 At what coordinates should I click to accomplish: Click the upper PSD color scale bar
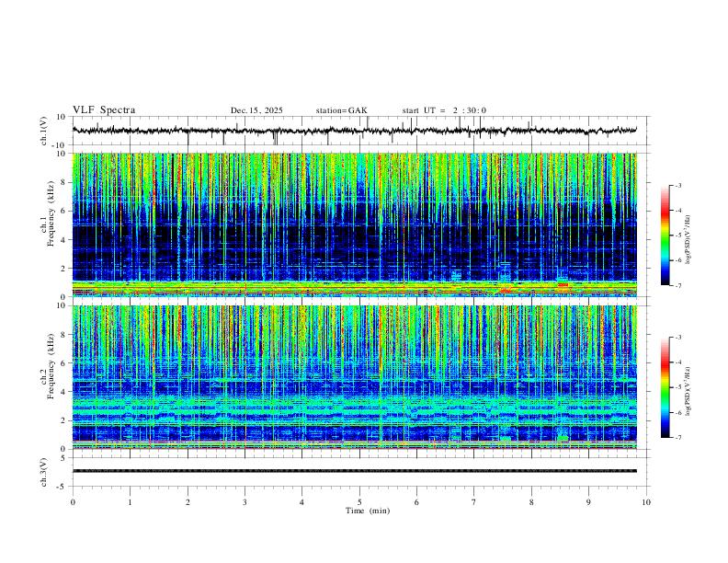(665, 236)
